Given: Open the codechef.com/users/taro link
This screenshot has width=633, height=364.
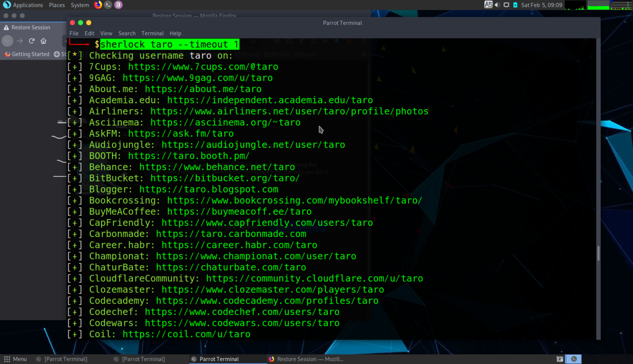Looking at the screenshot, I should click(x=242, y=312).
